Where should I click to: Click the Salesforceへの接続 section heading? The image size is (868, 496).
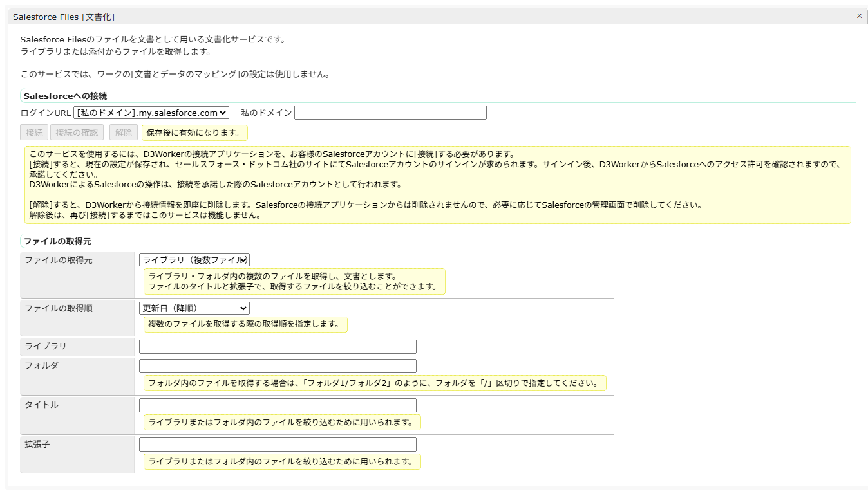65,96
